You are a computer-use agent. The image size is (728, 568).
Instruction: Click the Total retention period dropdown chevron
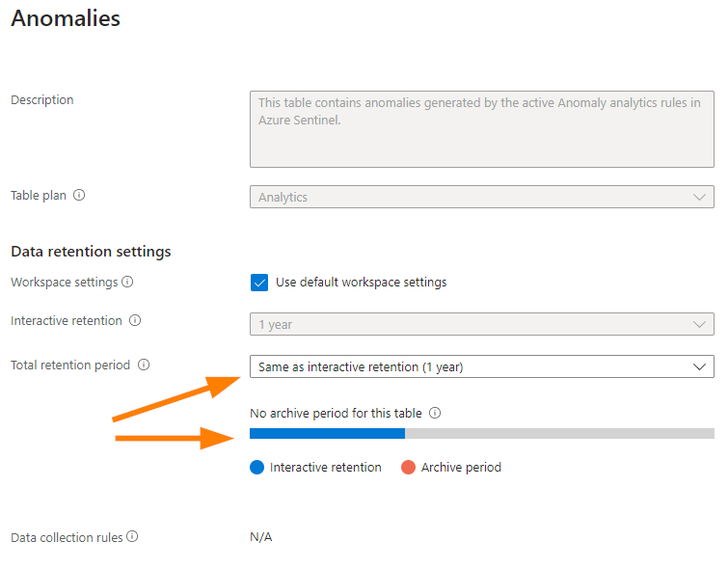(699, 366)
